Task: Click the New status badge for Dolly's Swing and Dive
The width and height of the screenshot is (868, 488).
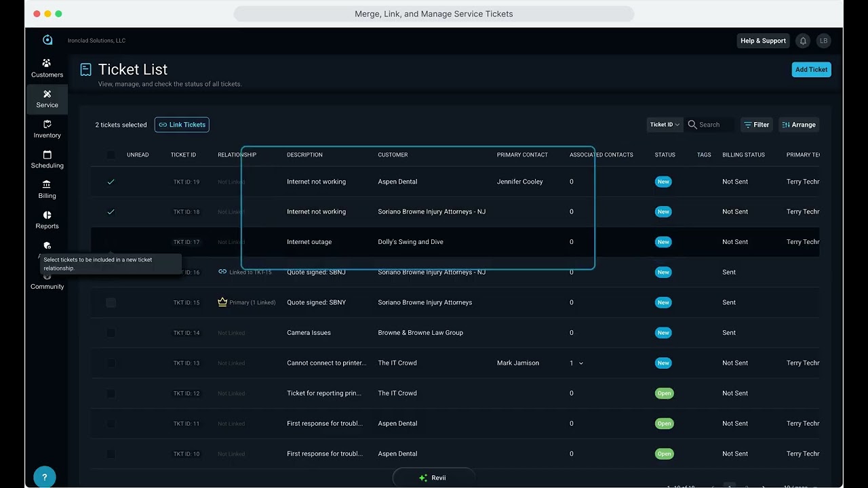Action: (x=663, y=242)
